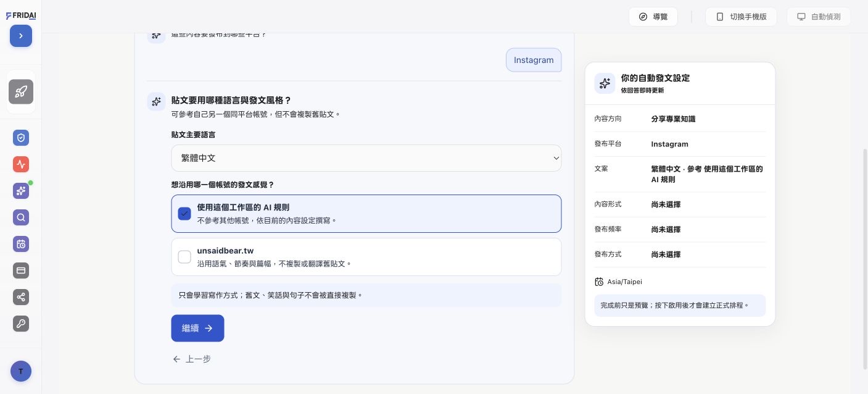Click the 自動偵測 button

click(819, 17)
